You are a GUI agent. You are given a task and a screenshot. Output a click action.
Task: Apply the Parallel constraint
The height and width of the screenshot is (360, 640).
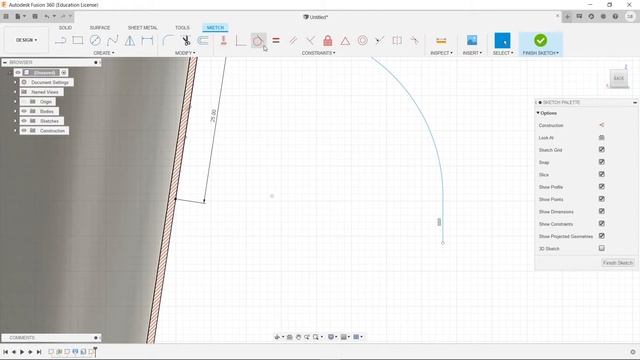[293, 40]
